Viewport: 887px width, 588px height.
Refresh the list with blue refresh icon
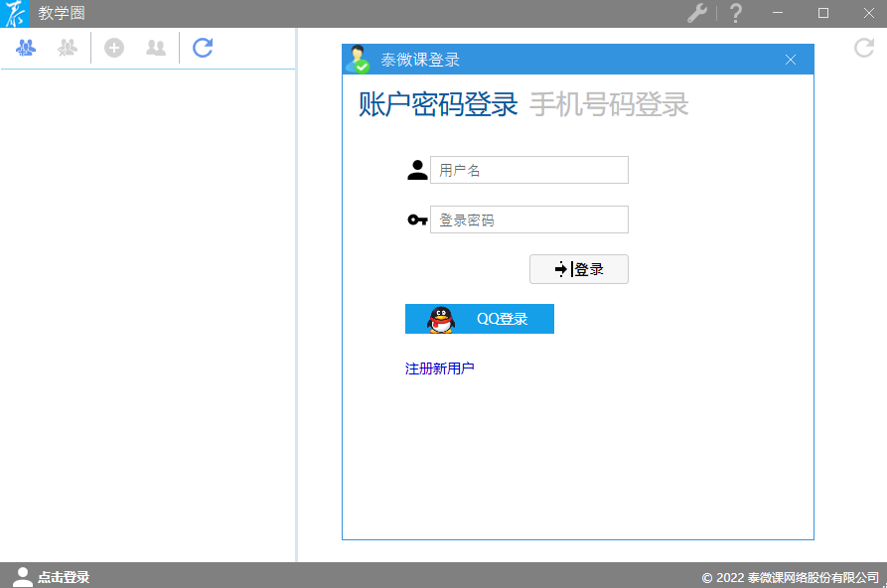[203, 48]
